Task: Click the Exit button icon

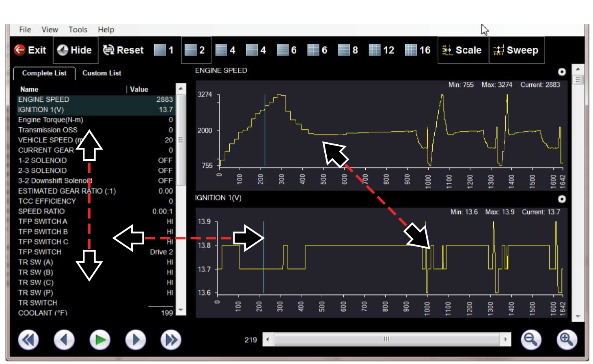Action: coord(19,50)
